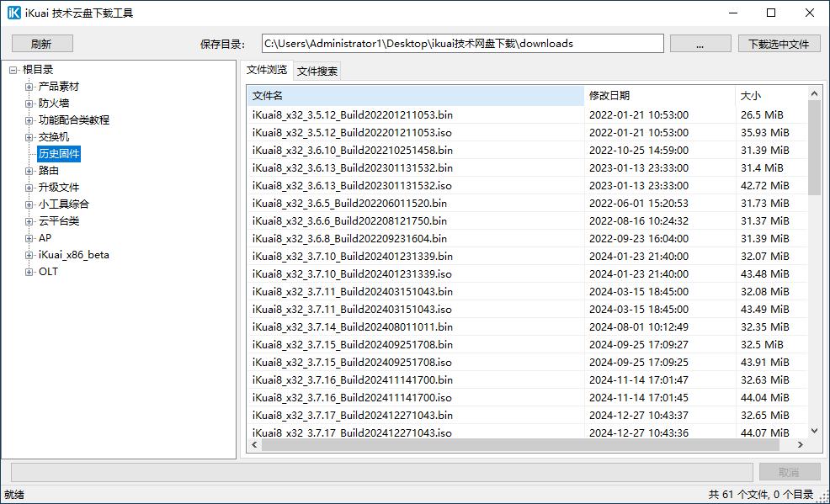Click the save directory path field

(463, 44)
